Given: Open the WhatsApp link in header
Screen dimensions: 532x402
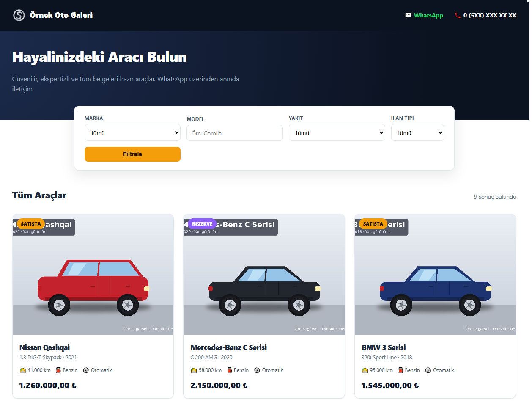Looking at the screenshot, I should (x=424, y=15).
